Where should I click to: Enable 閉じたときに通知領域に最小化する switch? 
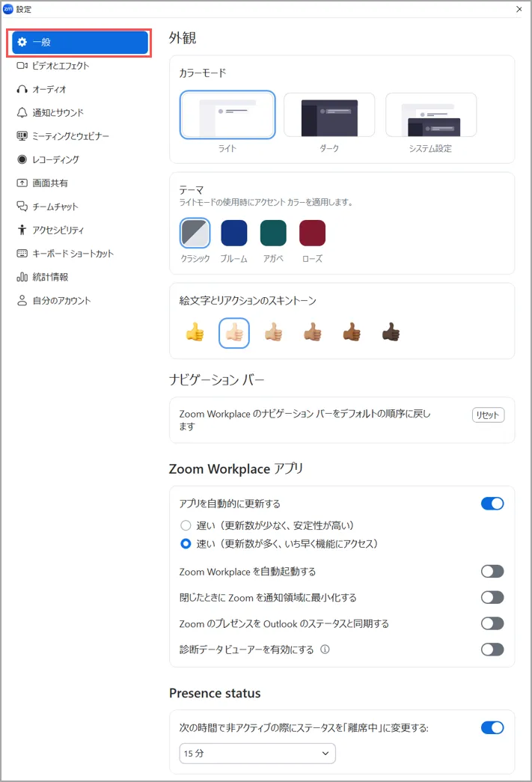pyautogui.click(x=492, y=597)
